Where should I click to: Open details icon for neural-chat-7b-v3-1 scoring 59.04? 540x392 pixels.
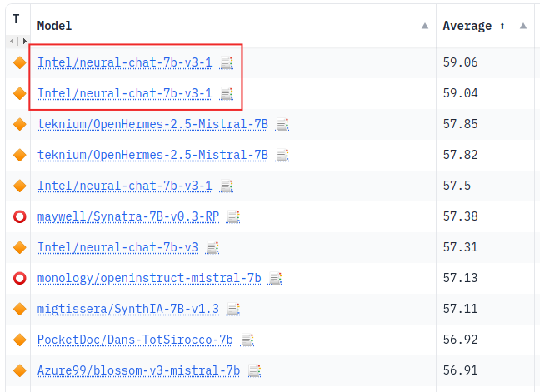click(227, 93)
